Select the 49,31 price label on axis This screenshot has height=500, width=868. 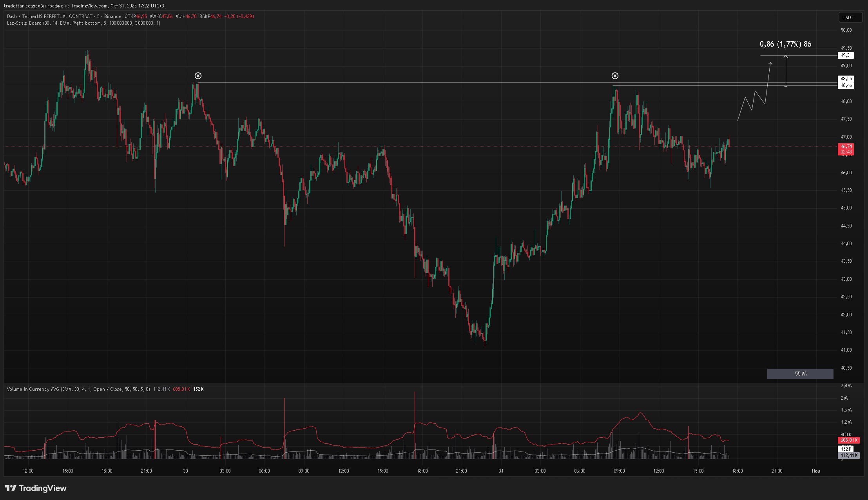[x=846, y=55]
